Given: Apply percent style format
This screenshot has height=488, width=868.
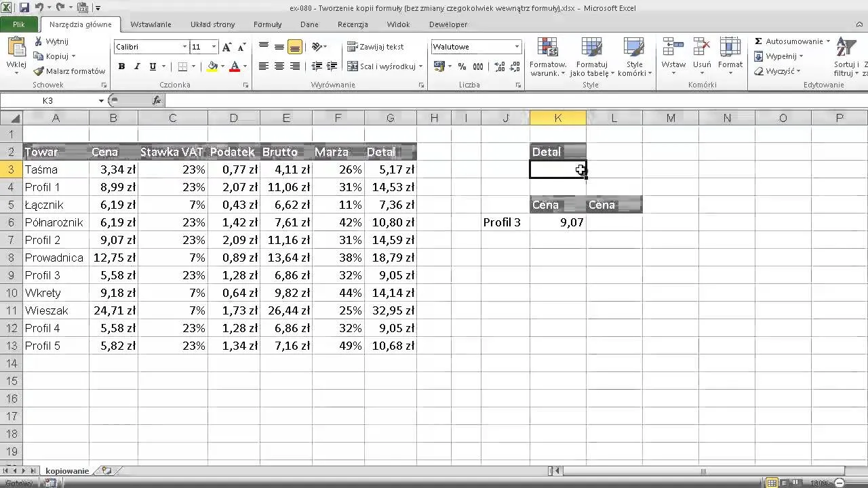Looking at the screenshot, I should coord(462,66).
